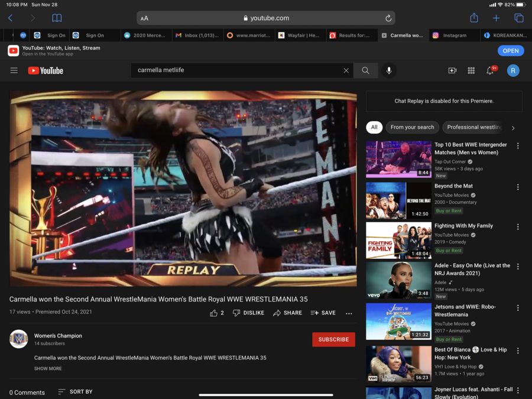
Task: Expand description with SHOW MORE
Action: 48,368
